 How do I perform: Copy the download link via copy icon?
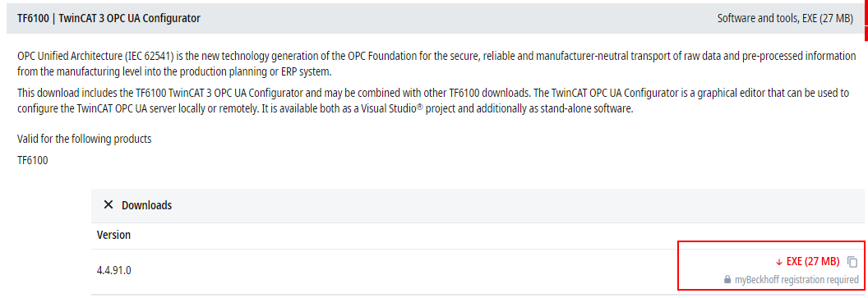click(852, 262)
